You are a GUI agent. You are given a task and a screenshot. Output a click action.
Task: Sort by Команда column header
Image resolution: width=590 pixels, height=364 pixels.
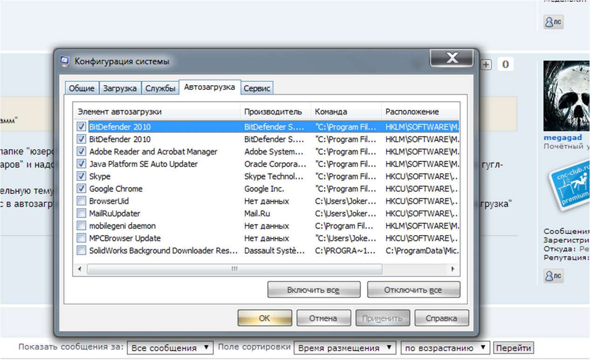(346, 112)
